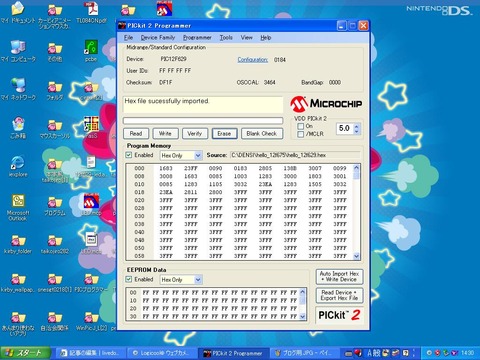The width and height of the screenshot is (480, 360).
Task: Click the OSCCAL value 3464
Action: click(x=269, y=82)
